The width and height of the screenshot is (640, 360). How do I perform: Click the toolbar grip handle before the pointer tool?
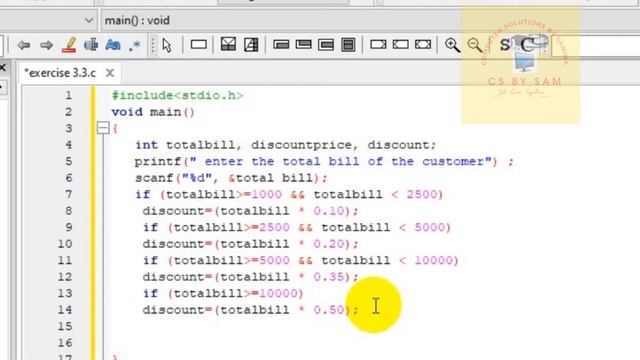pyautogui.click(x=153, y=45)
